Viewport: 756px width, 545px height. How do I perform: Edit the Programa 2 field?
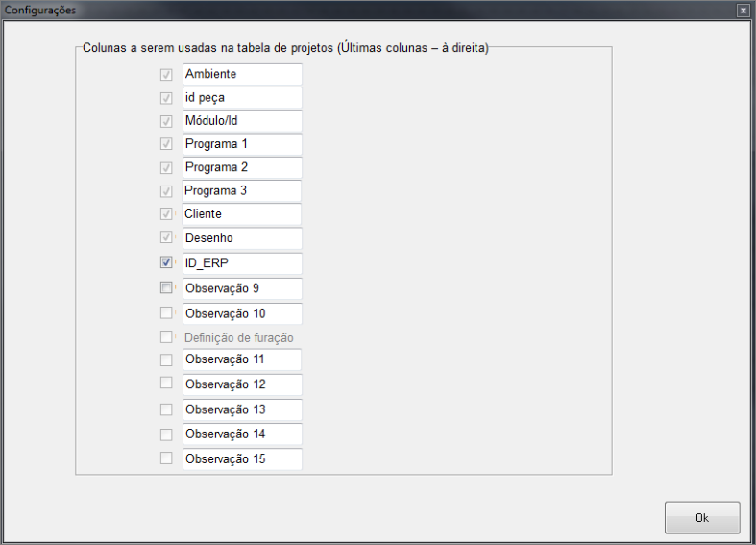[242, 167]
